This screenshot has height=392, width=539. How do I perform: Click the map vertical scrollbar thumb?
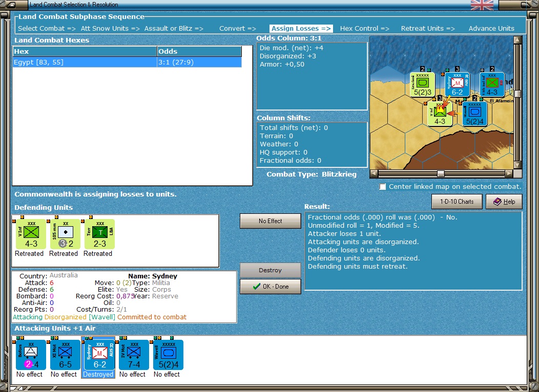coord(517,94)
